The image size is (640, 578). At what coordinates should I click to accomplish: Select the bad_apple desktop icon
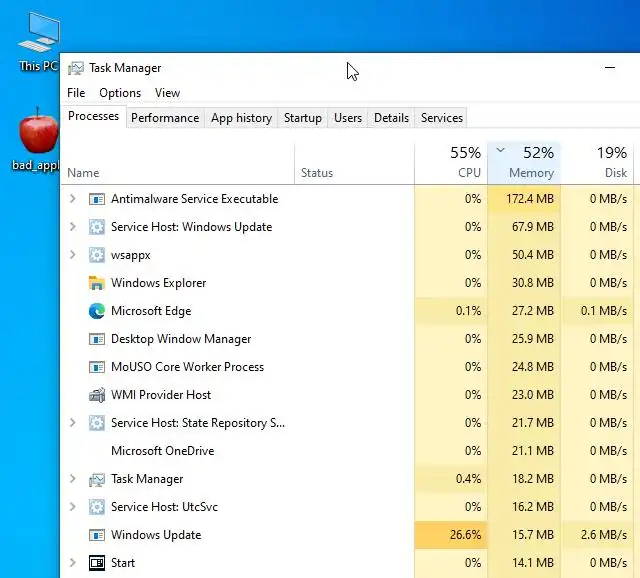36,140
